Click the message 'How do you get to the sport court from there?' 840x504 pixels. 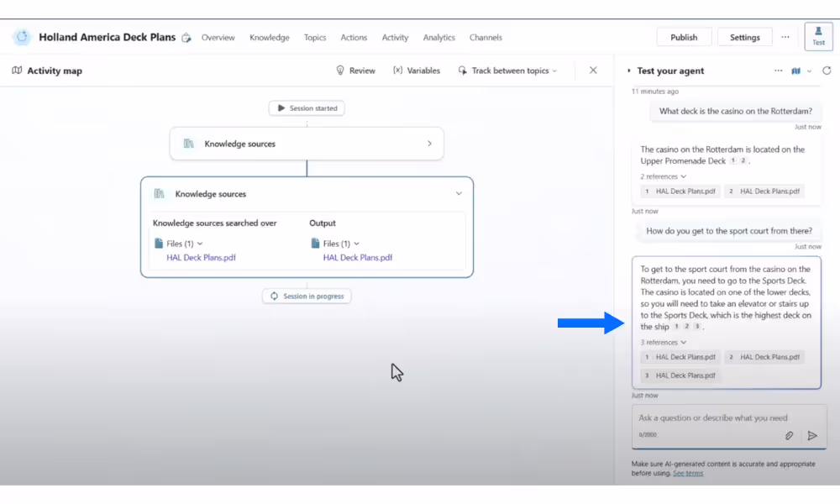[x=729, y=231]
